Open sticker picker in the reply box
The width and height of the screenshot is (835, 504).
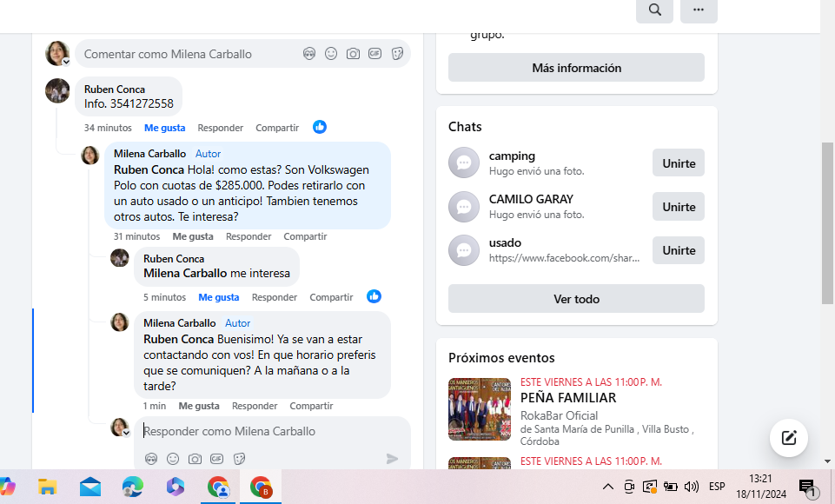(239, 459)
